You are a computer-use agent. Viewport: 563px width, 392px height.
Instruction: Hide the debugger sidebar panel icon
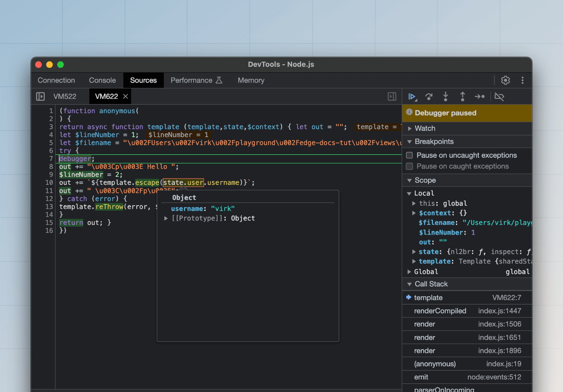(x=392, y=96)
